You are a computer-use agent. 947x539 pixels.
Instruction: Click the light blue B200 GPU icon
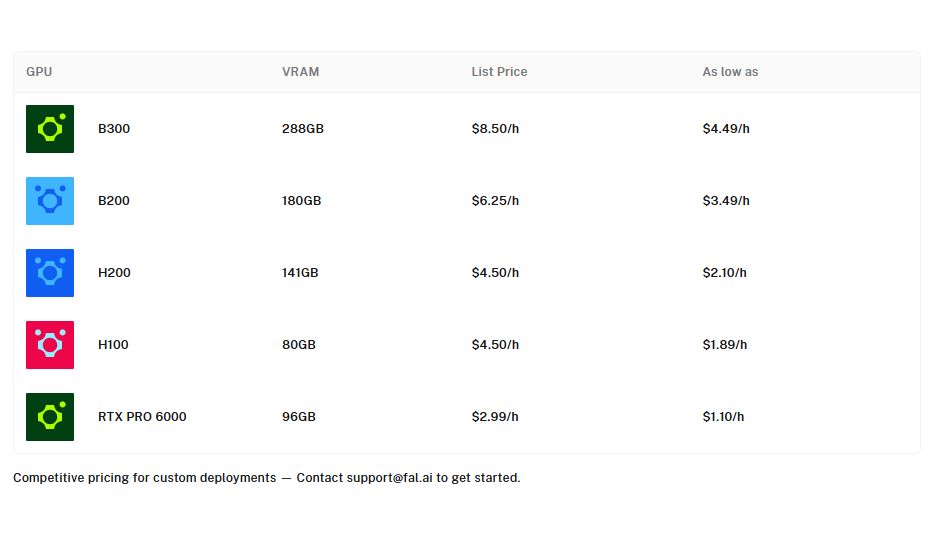50,201
